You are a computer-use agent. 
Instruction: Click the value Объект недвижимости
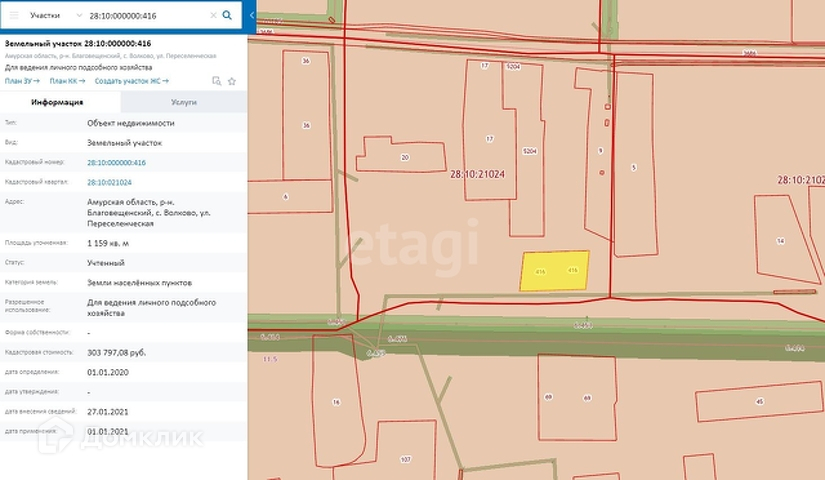point(130,123)
